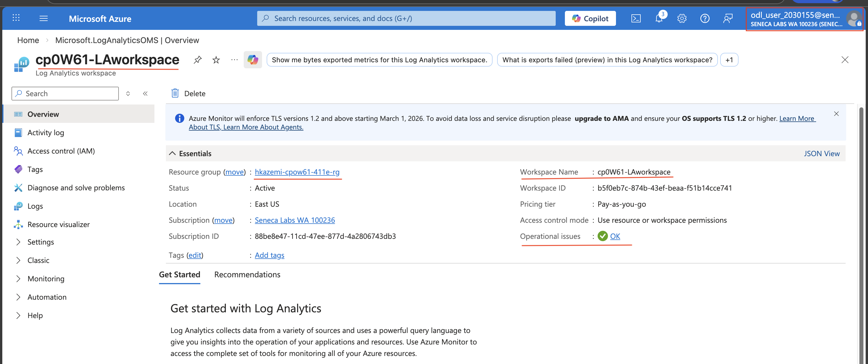Click the Delete trash icon
This screenshot has height=364, width=868.
click(175, 93)
